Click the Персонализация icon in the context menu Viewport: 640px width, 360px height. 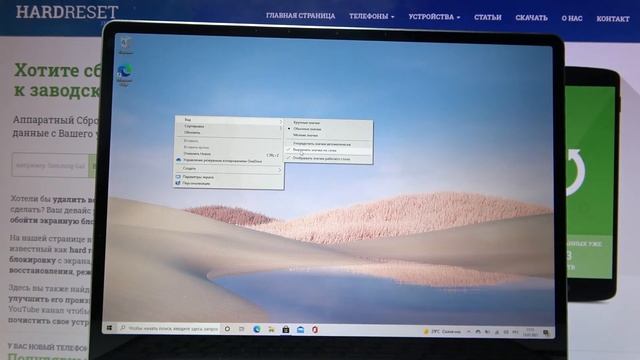pos(178,183)
